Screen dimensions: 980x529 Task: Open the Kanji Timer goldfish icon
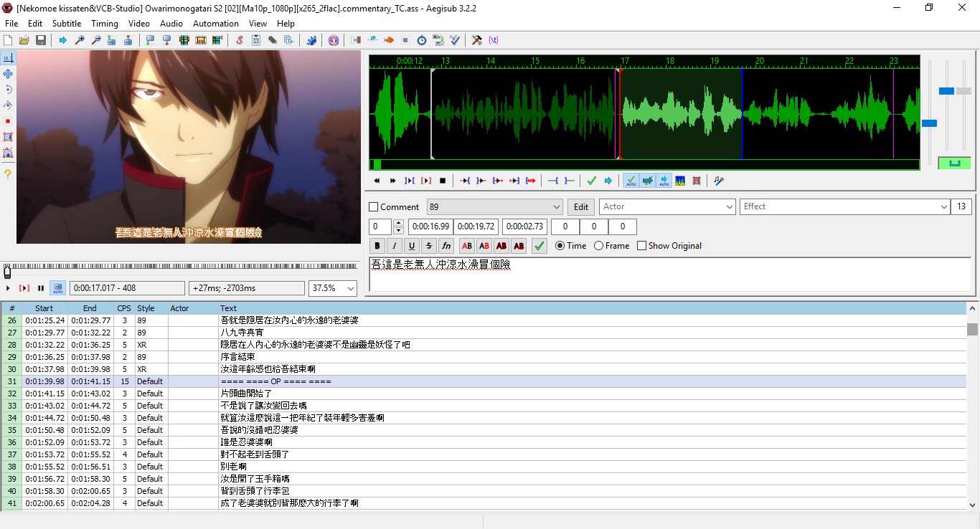tap(389, 40)
